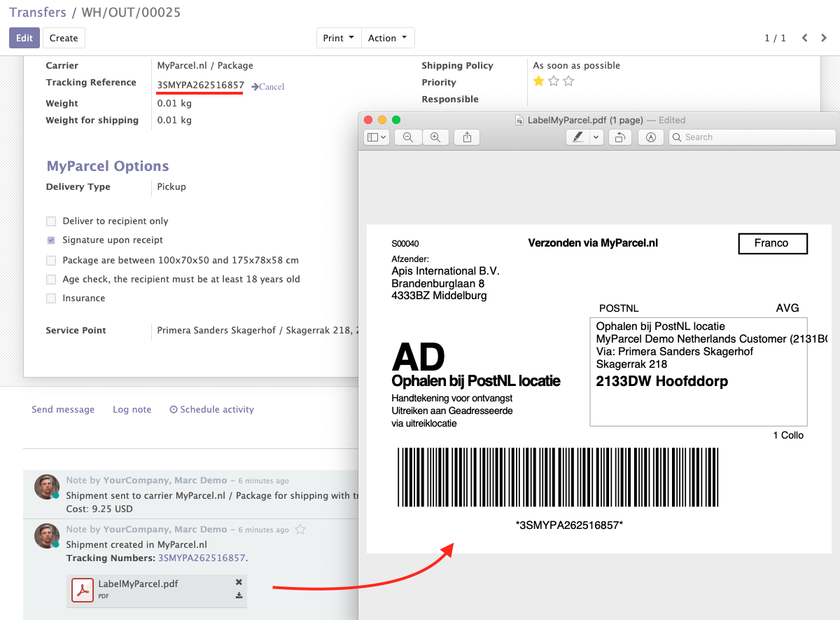Open the Print dropdown
Image resolution: width=840 pixels, height=620 pixels.
point(339,38)
